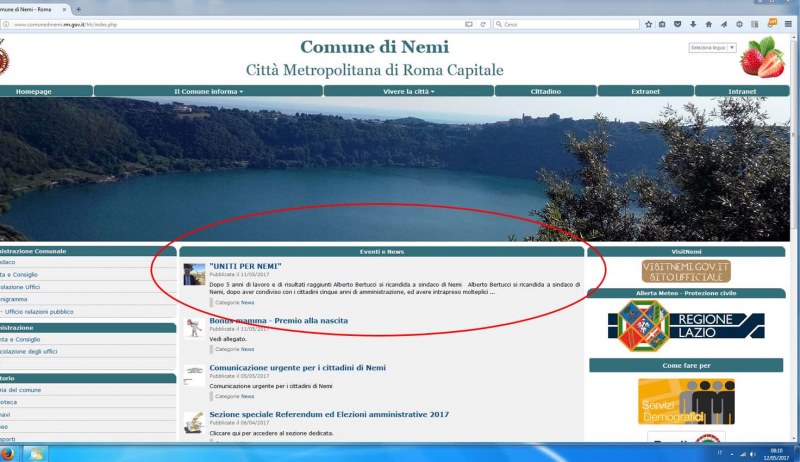Image resolution: width=800 pixels, height=462 pixels.
Task: Click the circular info icon in the toolbar
Action: pyautogui.click(x=739, y=24)
